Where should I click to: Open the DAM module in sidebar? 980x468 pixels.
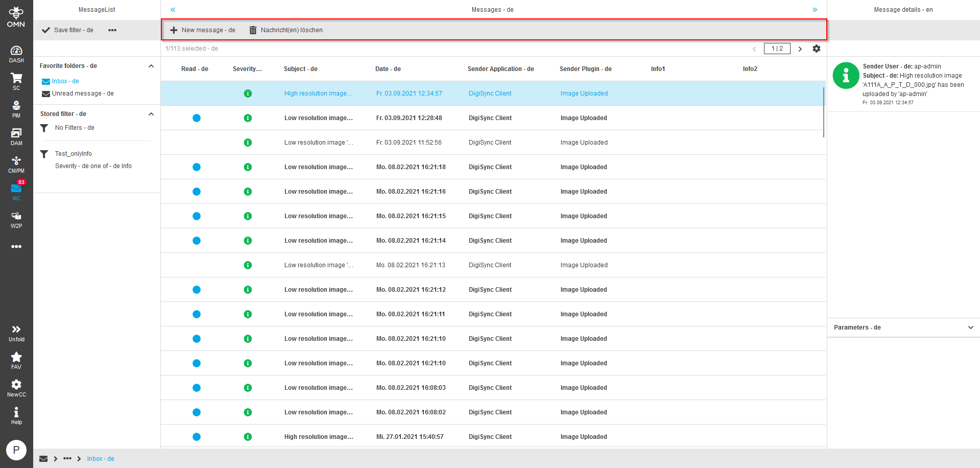(16, 136)
